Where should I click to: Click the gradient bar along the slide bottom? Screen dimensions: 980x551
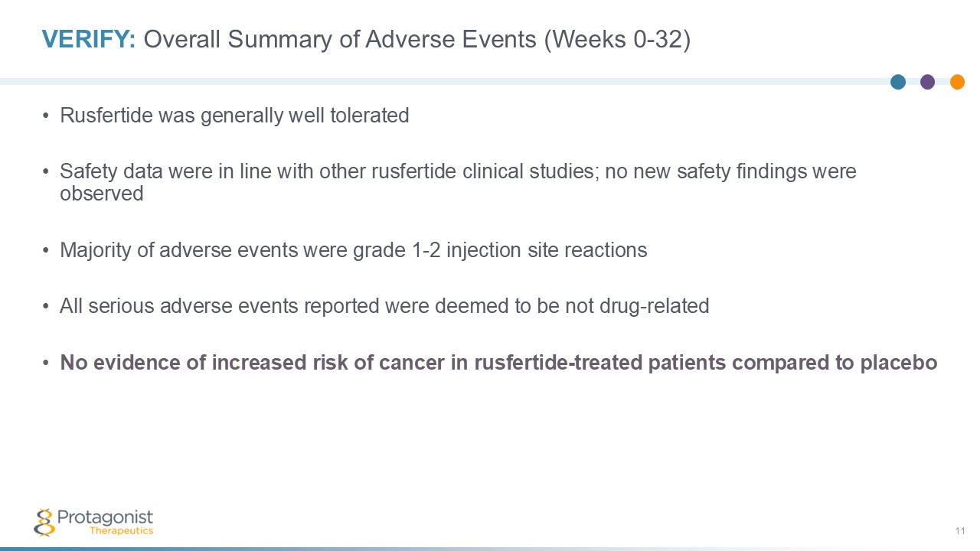pos(490,548)
